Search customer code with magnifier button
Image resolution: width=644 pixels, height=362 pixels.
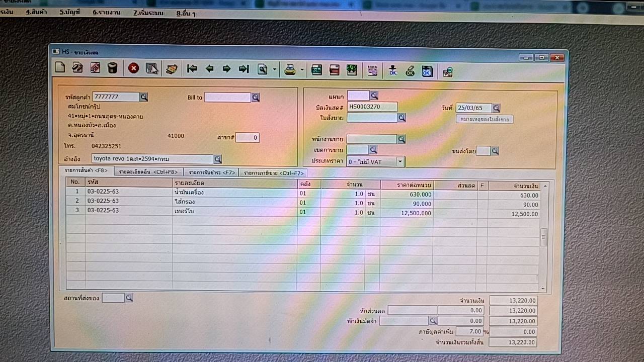pos(144,97)
